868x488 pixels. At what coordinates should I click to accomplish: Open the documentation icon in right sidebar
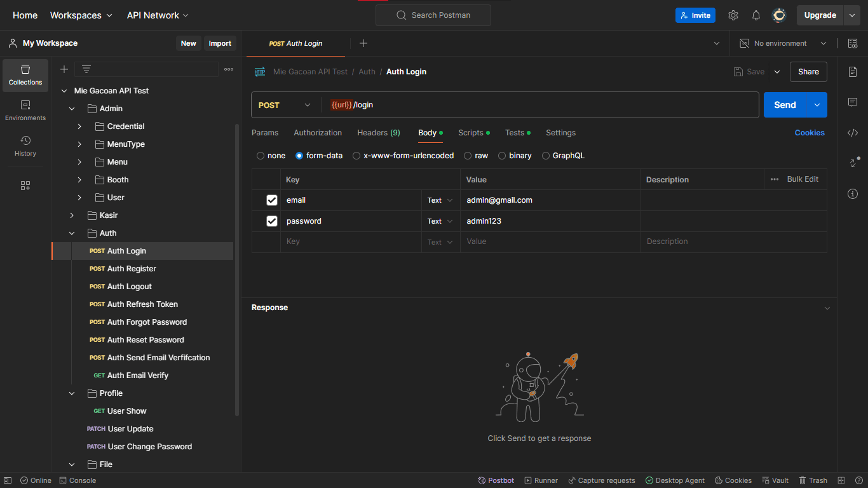point(853,72)
